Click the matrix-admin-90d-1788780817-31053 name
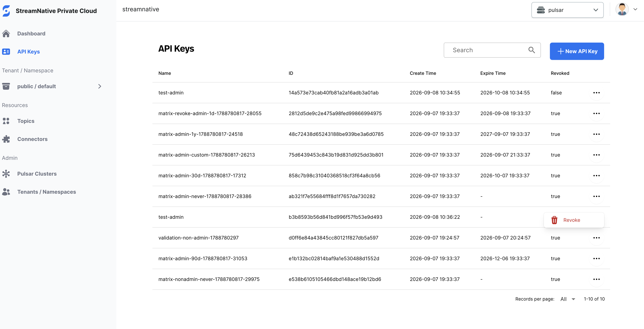 (203, 259)
